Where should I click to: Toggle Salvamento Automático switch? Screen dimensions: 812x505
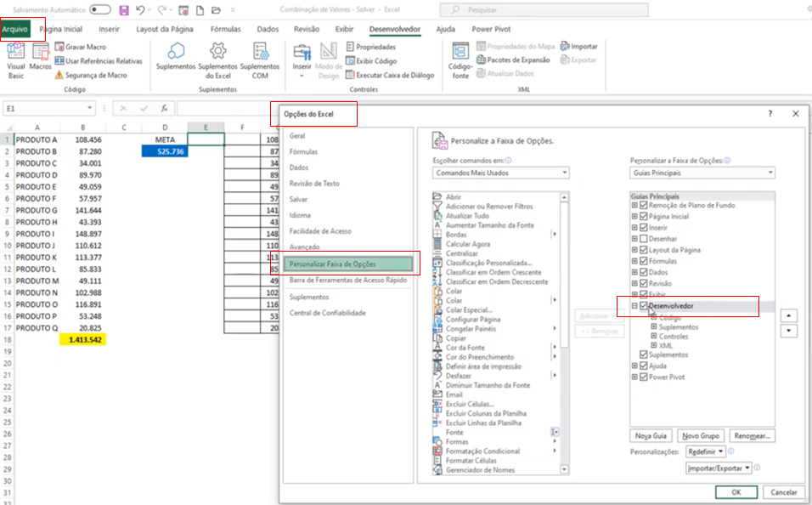[x=100, y=9]
